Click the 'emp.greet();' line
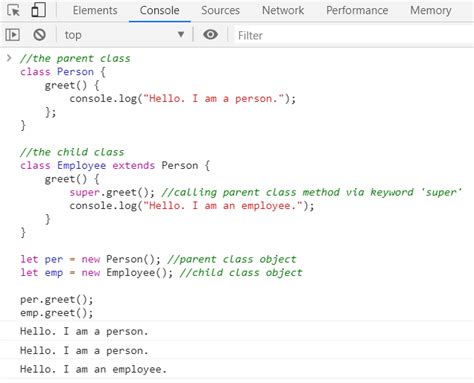This screenshot has height=383, width=474. (x=57, y=313)
